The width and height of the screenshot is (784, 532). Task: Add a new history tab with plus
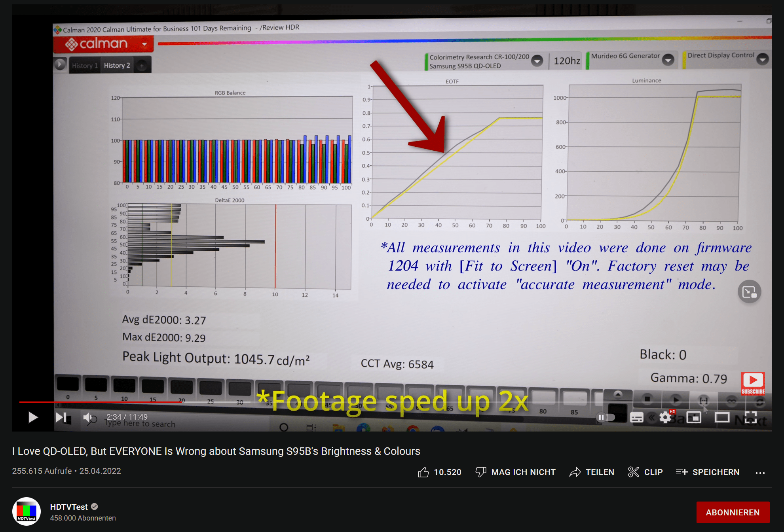point(142,66)
